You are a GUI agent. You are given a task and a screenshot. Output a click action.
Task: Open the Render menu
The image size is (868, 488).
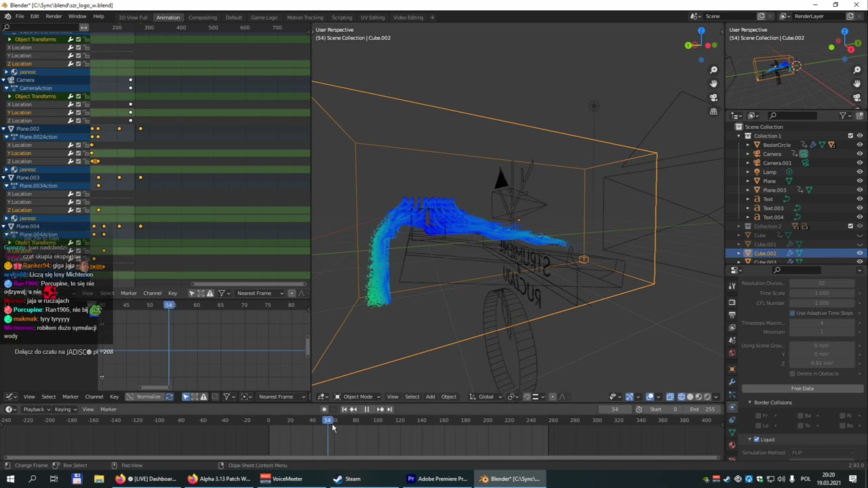[x=54, y=16]
